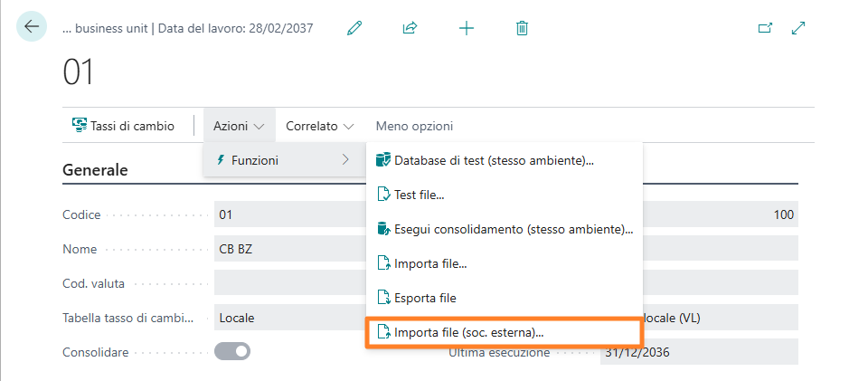Expand the Correlato dropdown menu

(319, 126)
